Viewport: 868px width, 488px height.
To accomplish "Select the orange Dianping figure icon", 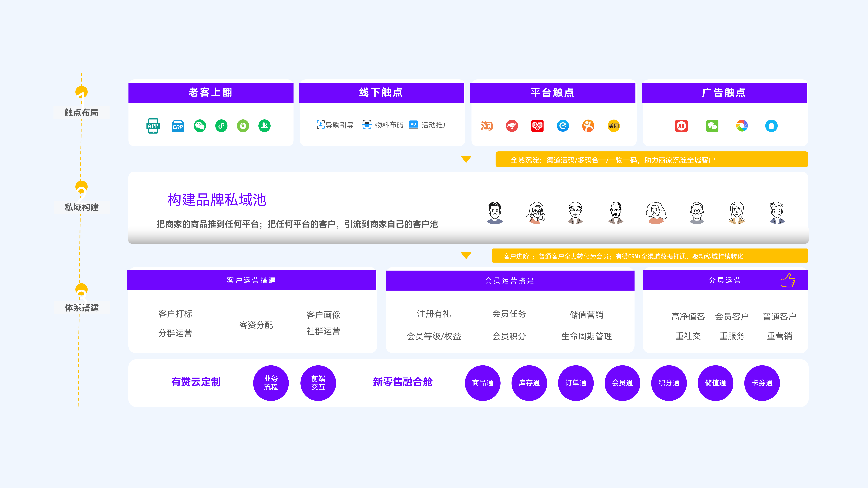I will coord(588,126).
